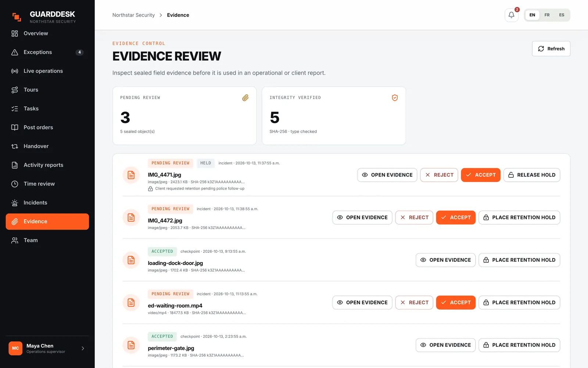This screenshot has width=588, height=368.
Task: Place retention hold on ed-waiting-room.mp4
Action: [519, 302]
